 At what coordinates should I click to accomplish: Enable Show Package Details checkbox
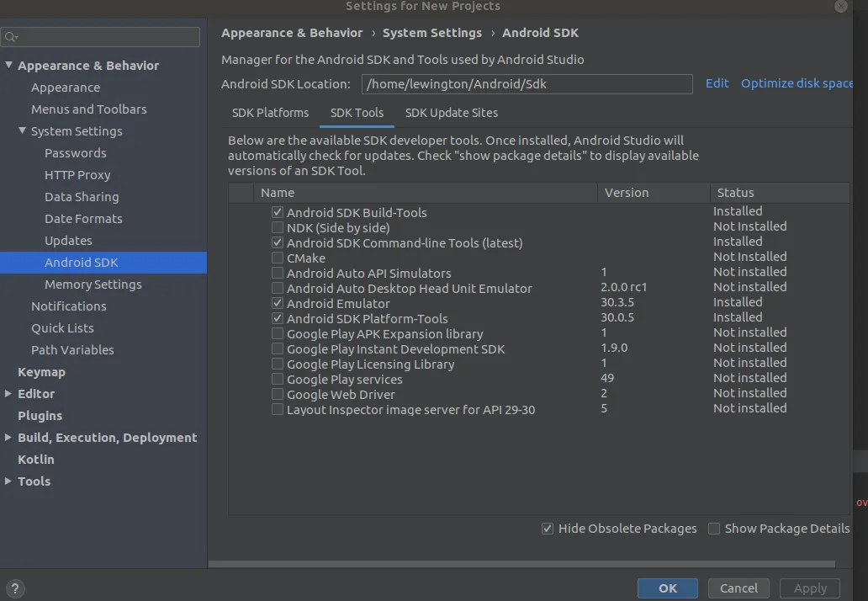[x=714, y=529]
